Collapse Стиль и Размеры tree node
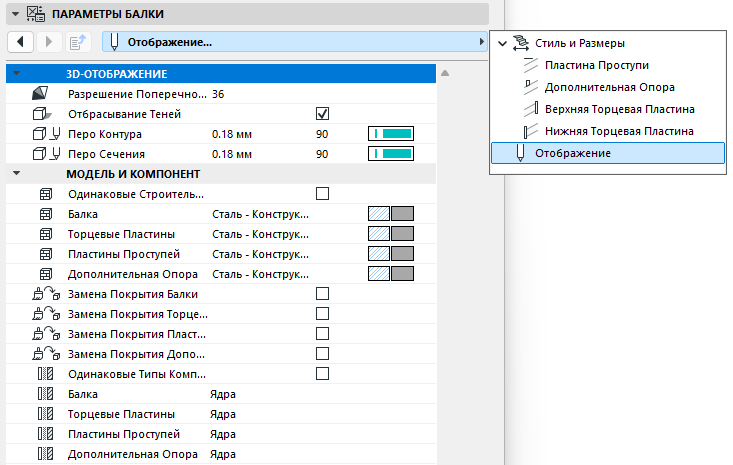This screenshot has height=465, width=733. pyautogui.click(x=503, y=43)
